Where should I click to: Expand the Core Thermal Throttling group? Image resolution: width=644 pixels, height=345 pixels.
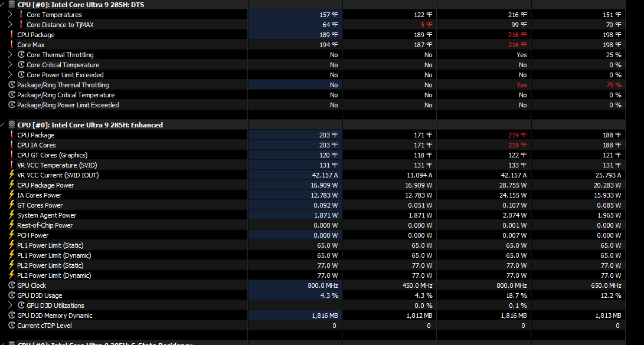coord(10,55)
